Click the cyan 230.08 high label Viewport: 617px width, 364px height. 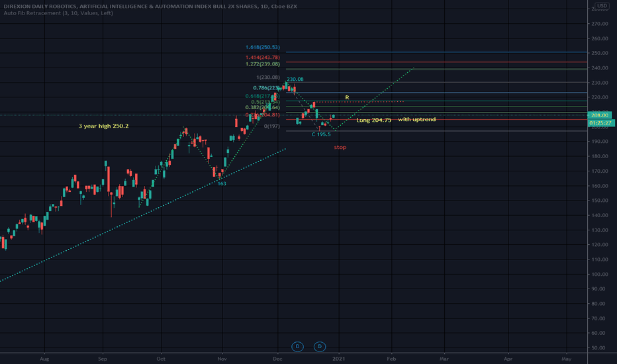(x=295, y=79)
